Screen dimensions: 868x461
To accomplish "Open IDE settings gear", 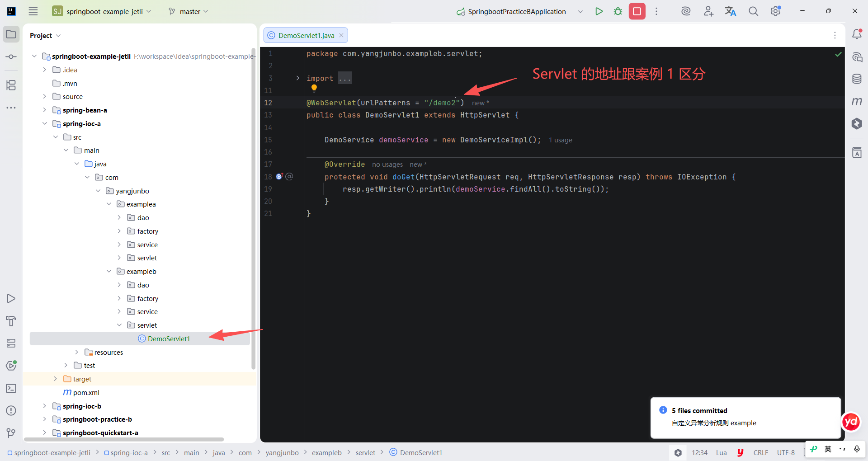I will coord(776,11).
